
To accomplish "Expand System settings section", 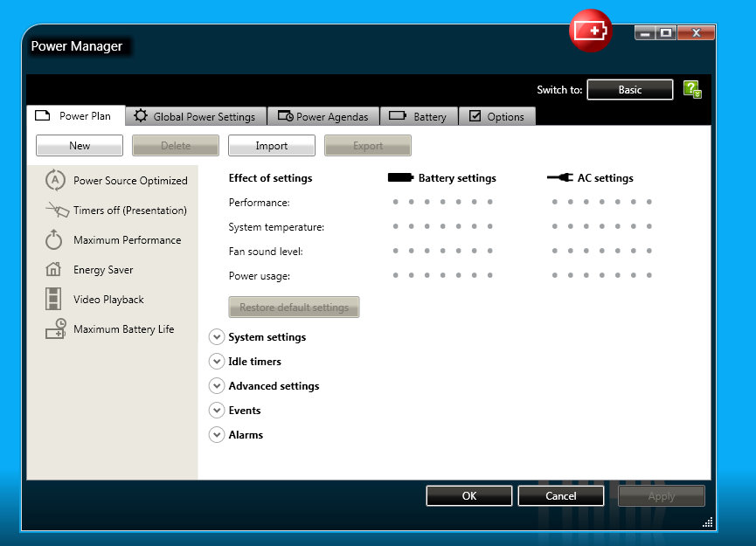I will click(217, 337).
